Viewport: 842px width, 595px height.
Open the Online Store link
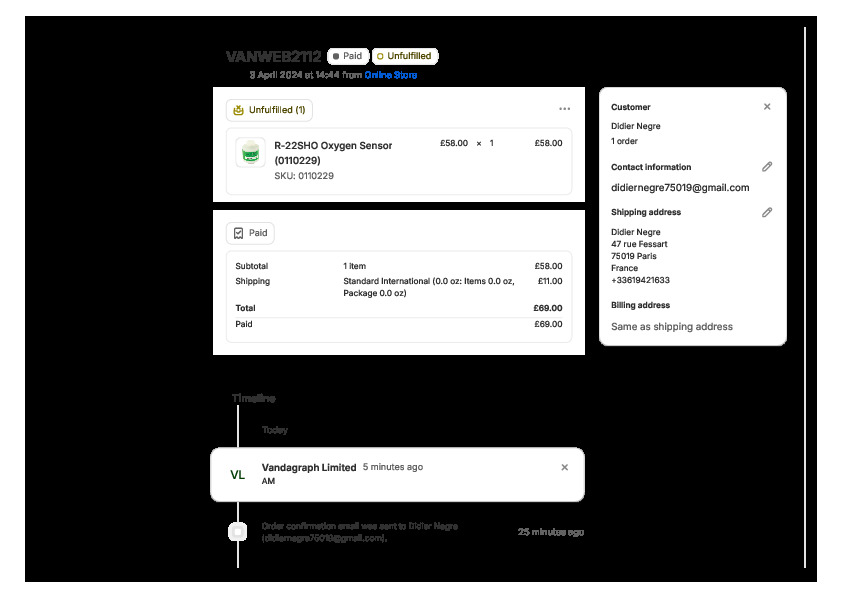click(x=390, y=75)
